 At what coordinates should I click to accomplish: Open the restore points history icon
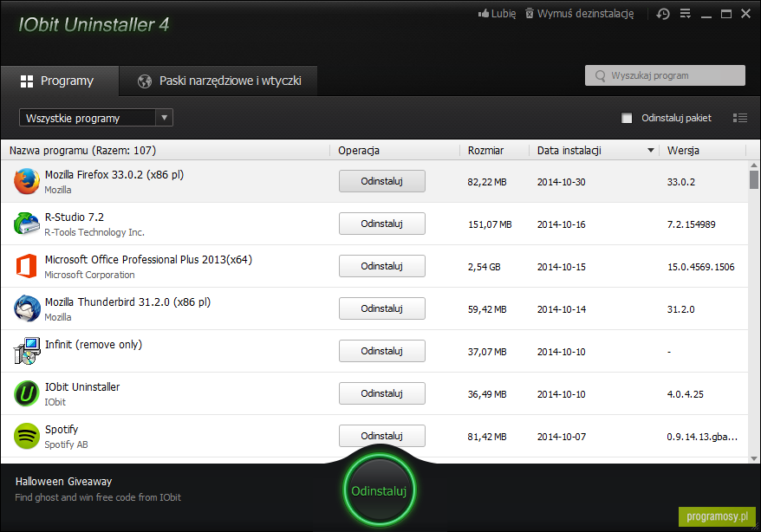pos(663,14)
